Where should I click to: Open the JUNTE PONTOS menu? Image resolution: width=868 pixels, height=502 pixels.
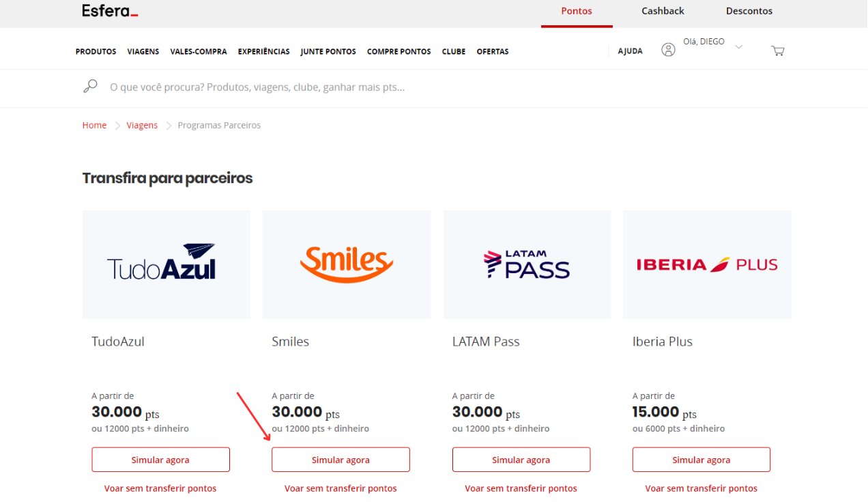pyautogui.click(x=328, y=51)
